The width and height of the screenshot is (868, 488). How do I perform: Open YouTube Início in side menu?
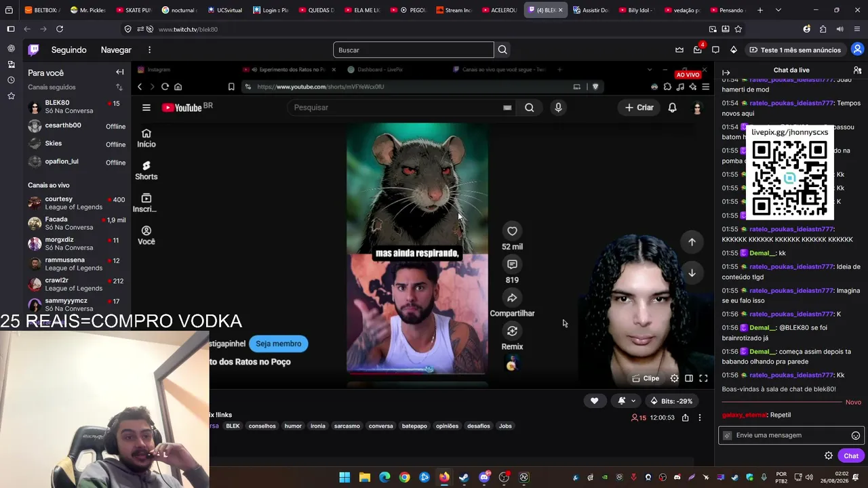click(x=146, y=138)
